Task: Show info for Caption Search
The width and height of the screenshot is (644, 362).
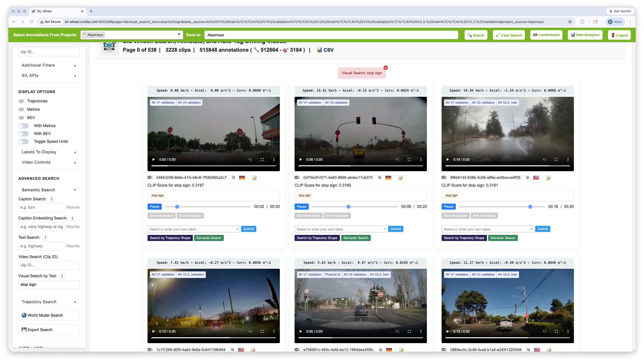Action: (52, 199)
